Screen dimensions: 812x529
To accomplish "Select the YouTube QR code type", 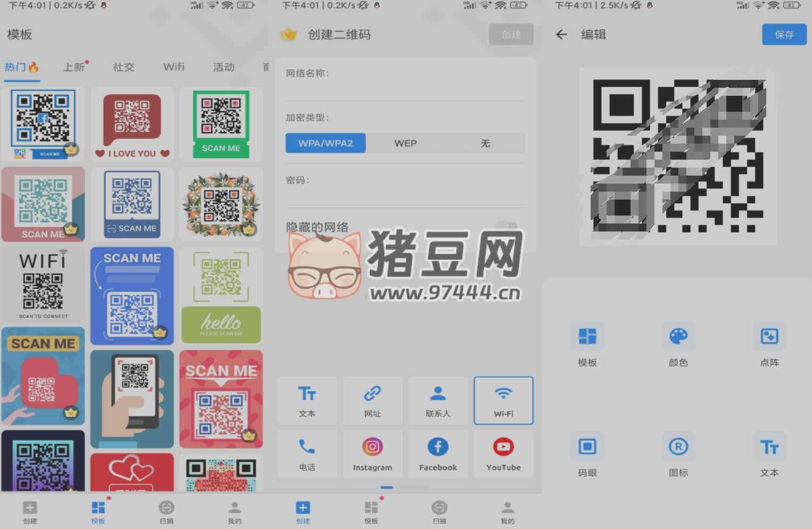I will pyautogui.click(x=503, y=453).
